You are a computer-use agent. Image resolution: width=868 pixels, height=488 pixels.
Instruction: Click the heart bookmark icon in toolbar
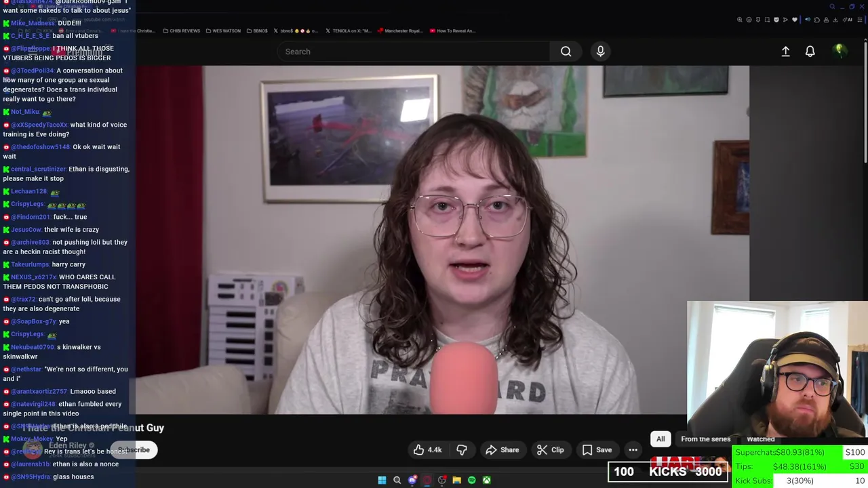[x=795, y=20]
